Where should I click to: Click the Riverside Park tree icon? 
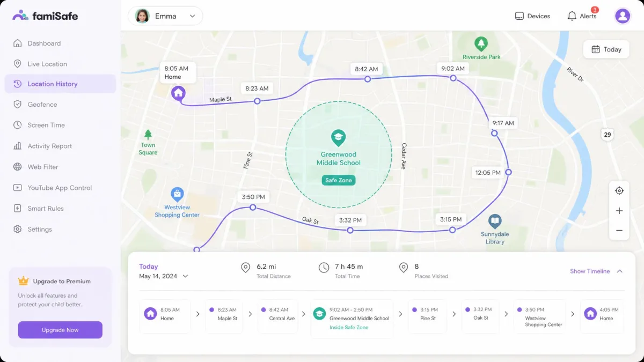pyautogui.click(x=481, y=43)
